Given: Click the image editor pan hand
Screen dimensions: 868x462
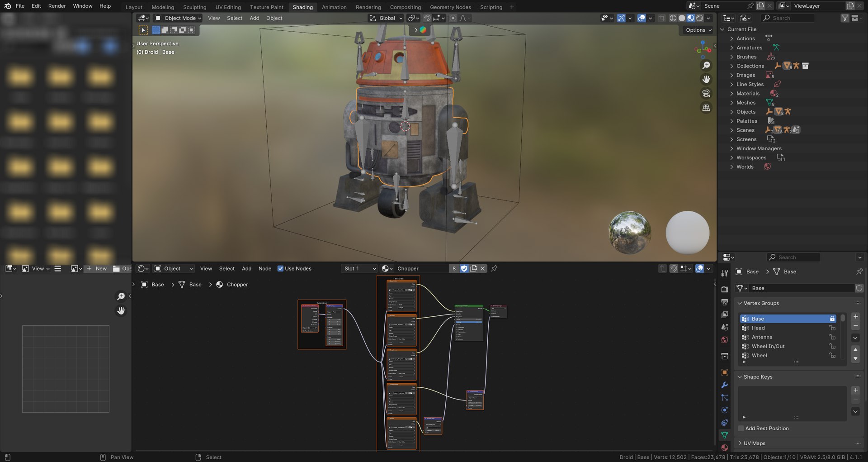Looking at the screenshot, I should [x=121, y=311].
